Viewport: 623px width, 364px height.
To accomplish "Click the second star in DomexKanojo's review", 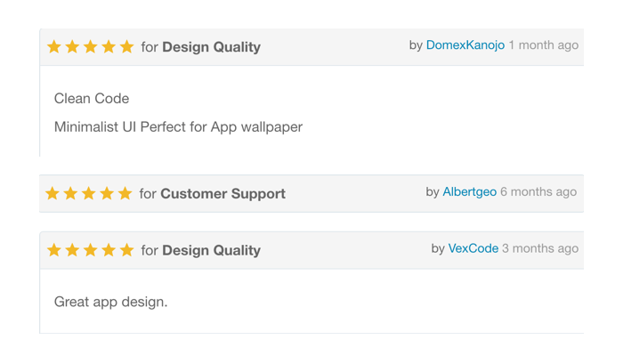I will click(x=72, y=46).
